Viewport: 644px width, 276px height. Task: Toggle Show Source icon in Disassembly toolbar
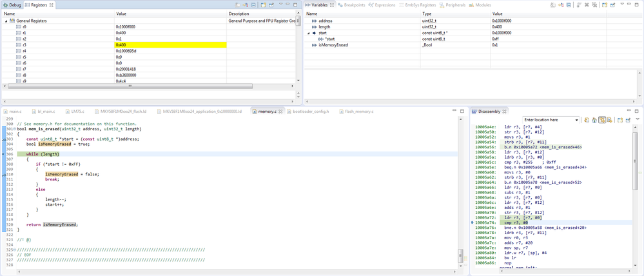click(x=609, y=120)
